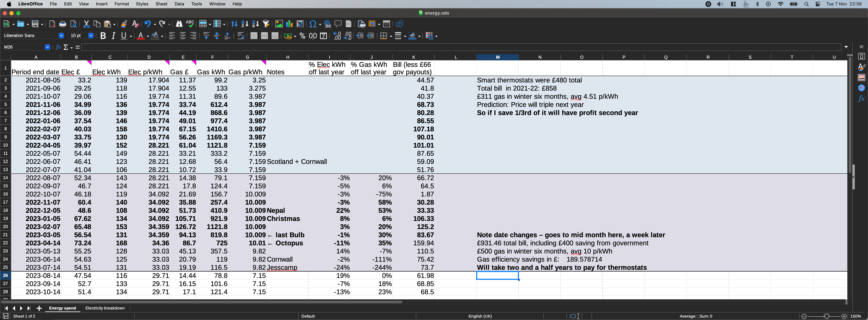The height and width of the screenshot is (320, 868).
Task: Open the Sheet menu
Action: click(x=161, y=4)
